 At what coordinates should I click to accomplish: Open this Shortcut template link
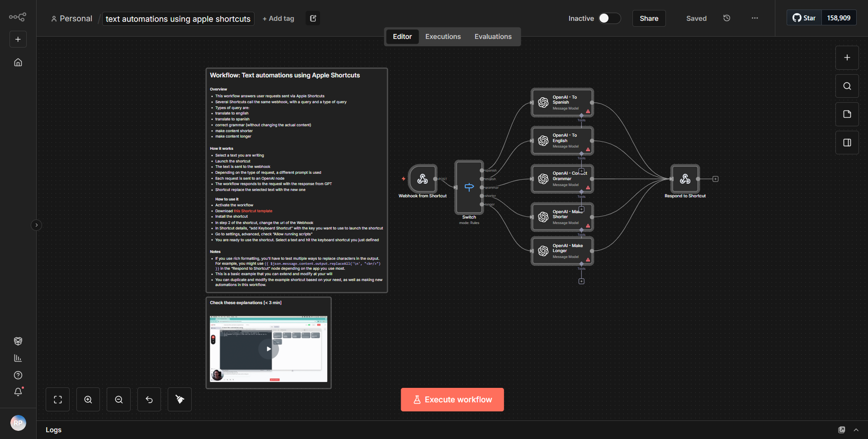tap(253, 211)
